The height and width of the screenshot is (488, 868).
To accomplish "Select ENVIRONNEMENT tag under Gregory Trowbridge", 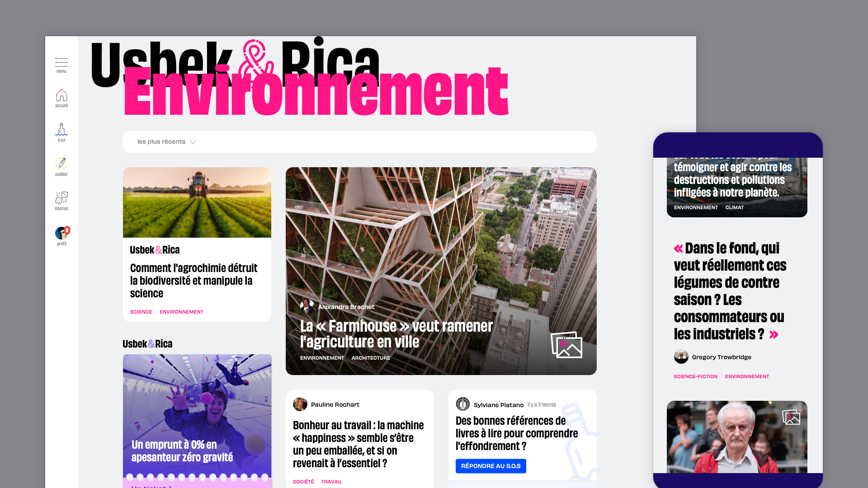I will pyautogui.click(x=747, y=376).
